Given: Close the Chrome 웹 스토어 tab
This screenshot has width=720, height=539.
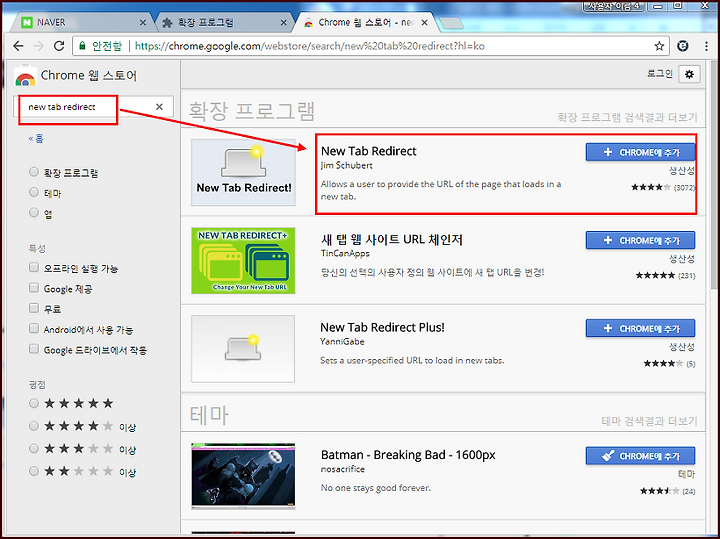Looking at the screenshot, I should click(x=424, y=22).
